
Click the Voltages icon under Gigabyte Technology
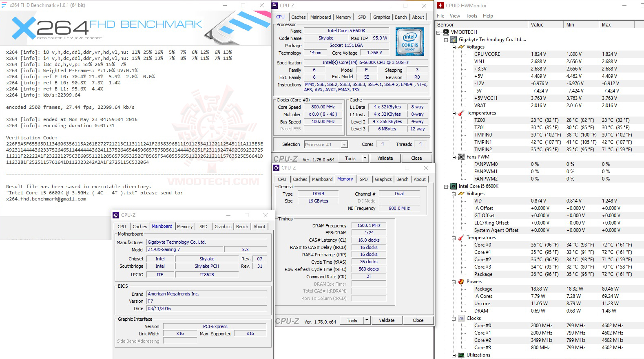[461, 47]
